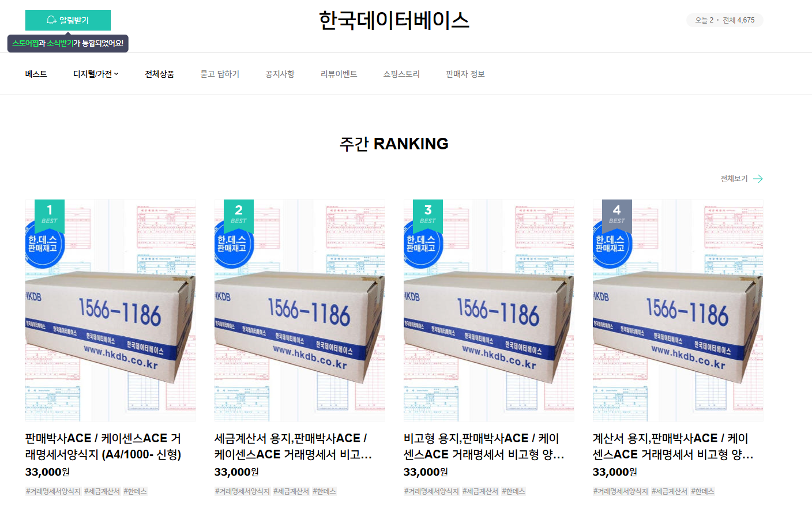Open the 비고형 용지 product title link
This screenshot has height=527, width=812.
coord(483,446)
